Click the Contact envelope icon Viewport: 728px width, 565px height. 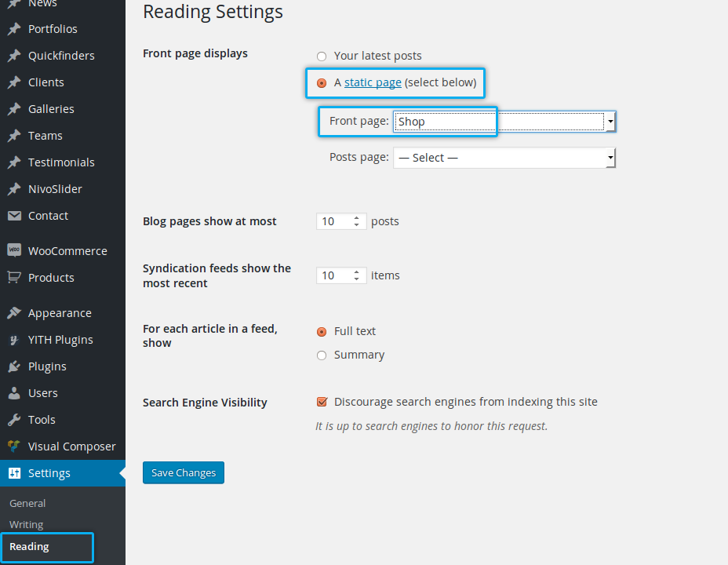coord(14,215)
